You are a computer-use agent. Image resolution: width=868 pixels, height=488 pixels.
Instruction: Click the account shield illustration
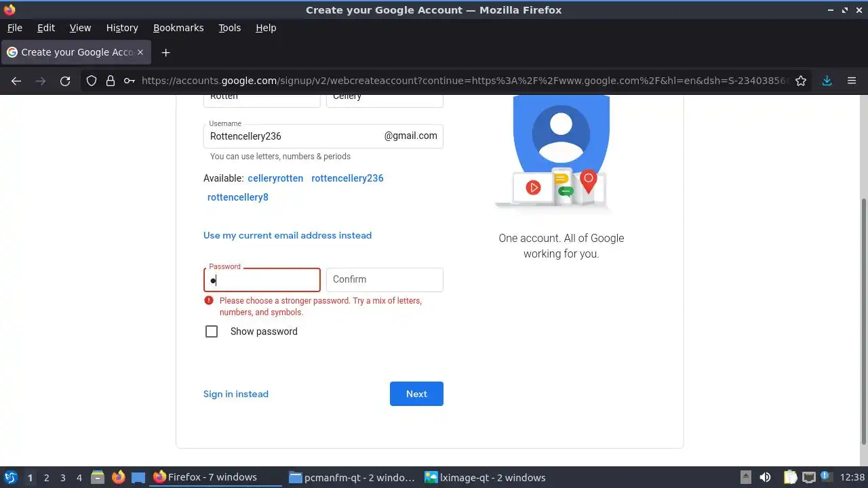[561, 152]
